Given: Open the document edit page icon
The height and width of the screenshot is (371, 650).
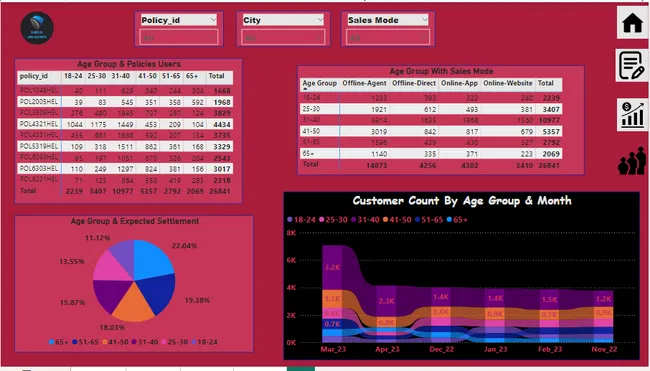Looking at the screenshot, I should (x=632, y=65).
